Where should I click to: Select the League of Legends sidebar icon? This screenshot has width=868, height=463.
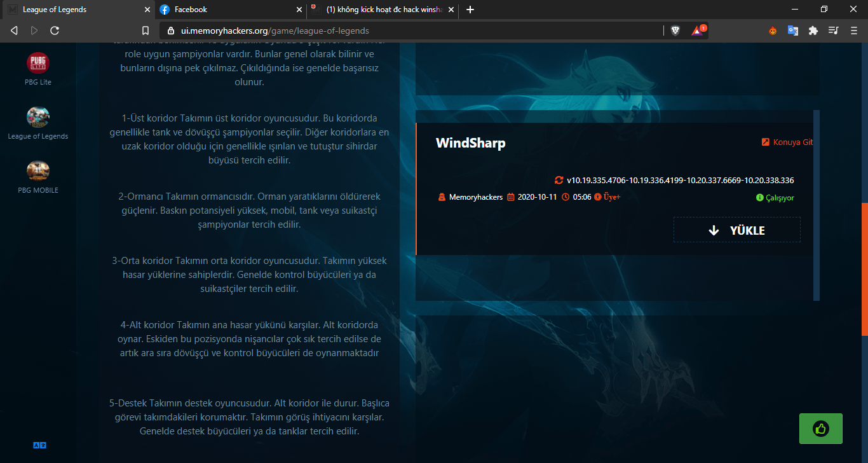(38, 117)
